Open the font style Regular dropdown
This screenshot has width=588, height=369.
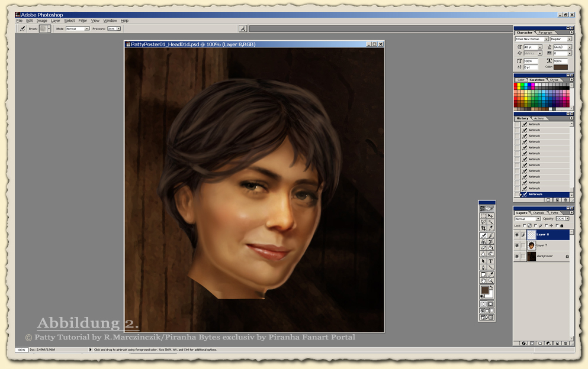(x=569, y=39)
